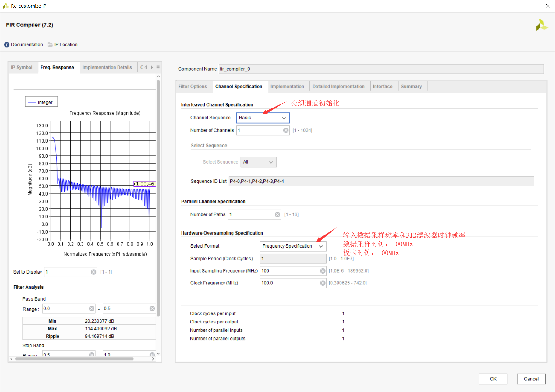Select the Channel Specification tab
Screen dimensions: 555x392
(x=239, y=87)
